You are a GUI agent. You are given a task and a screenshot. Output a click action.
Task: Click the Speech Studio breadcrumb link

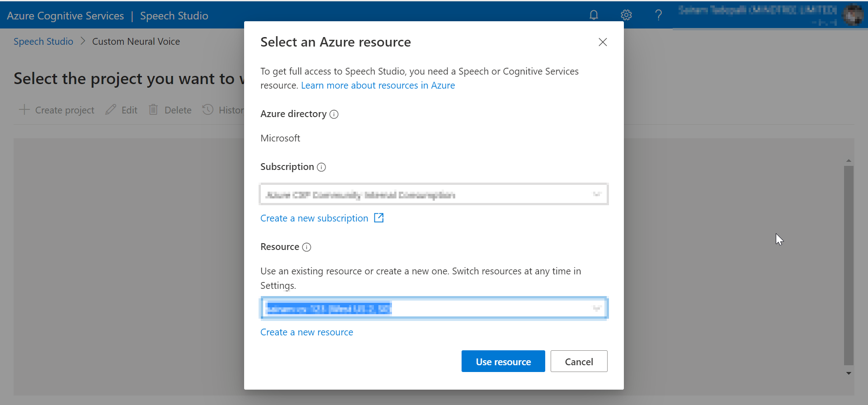pyautogui.click(x=43, y=42)
